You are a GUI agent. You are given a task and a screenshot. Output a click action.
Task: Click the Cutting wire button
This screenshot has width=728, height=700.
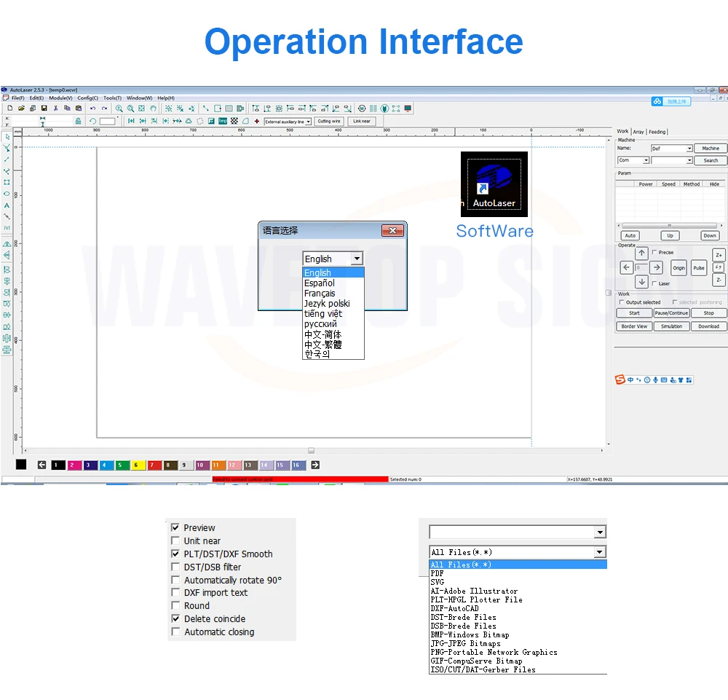329,121
